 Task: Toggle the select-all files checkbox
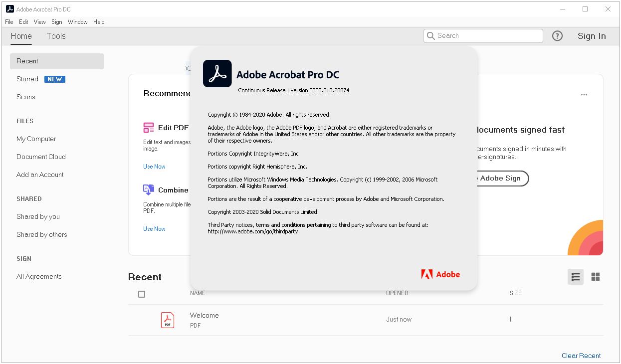click(x=142, y=294)
